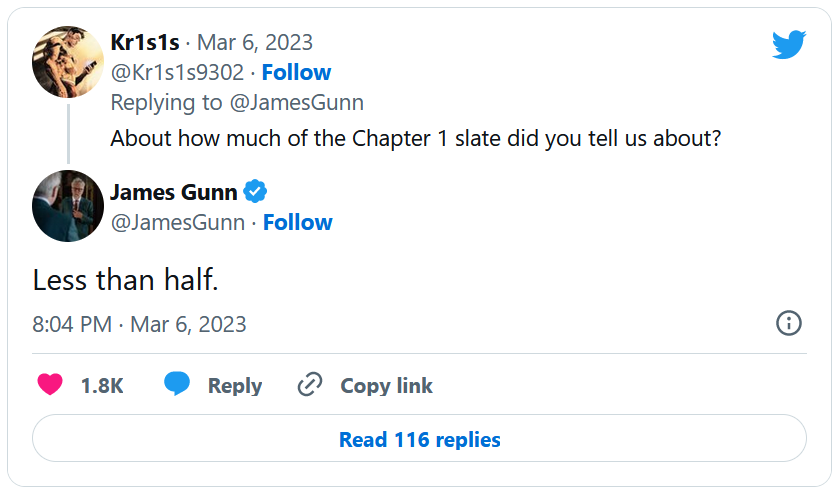The image size is (840, 496).
Task: Follow the Kr1s1s9302 account
Action: (x=296, y=72)
